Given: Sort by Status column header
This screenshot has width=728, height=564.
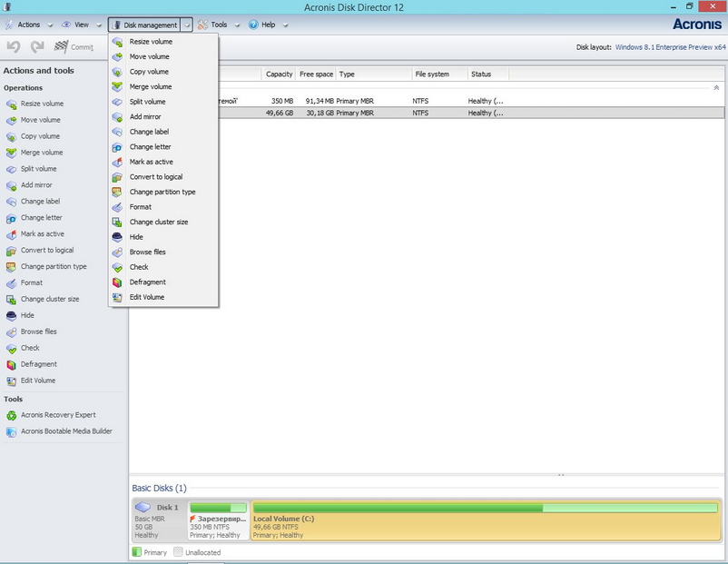Looking at the screenshot, I should [x=487, y=74].
